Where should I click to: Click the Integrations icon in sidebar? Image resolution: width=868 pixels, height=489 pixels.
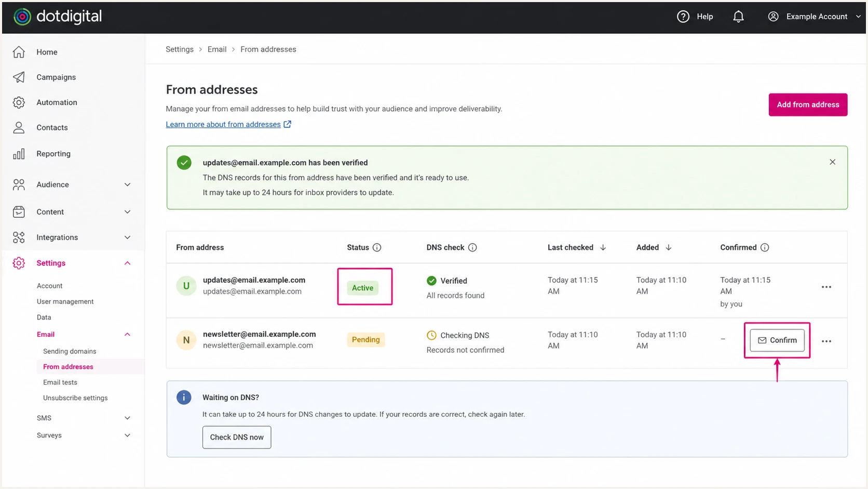(x=19, y=237)
